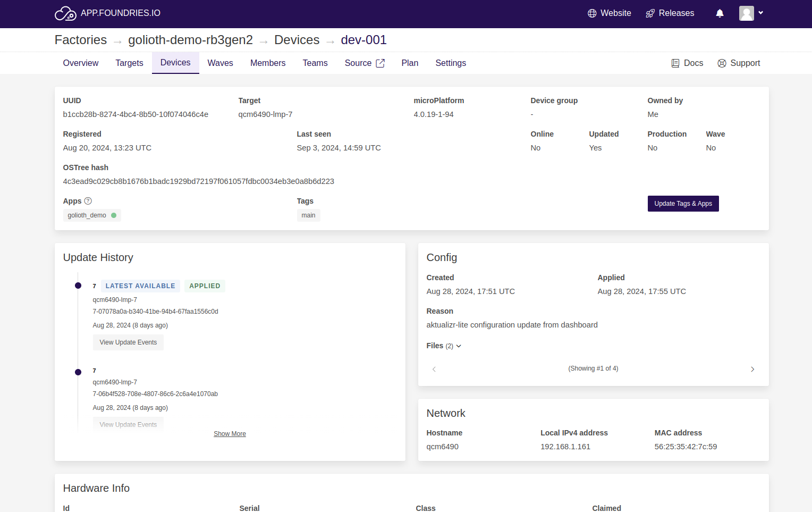Select the Devices tab
Screen dimensions: 812x512
175,63
